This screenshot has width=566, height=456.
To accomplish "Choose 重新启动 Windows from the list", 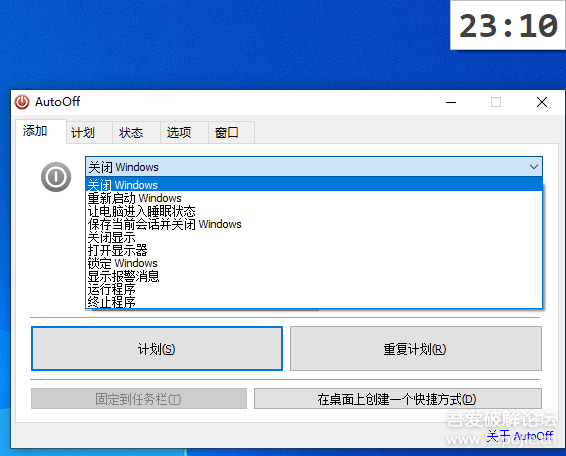I will (x=314, y=198).
